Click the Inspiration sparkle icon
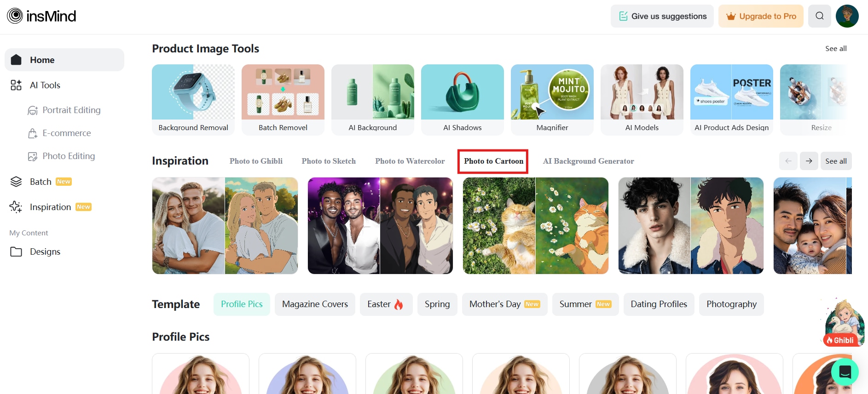This screenshot has width=868, height=394. [x=16, y=207]
